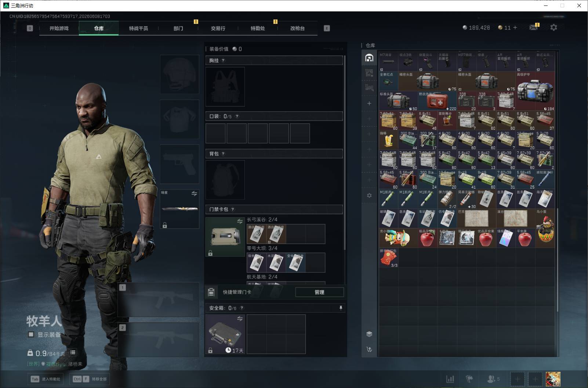The width and height of the screenshot is (588, 388).
Task: Select the 雷斯特步 cocktail item
Action: click(x=447, y=121)
